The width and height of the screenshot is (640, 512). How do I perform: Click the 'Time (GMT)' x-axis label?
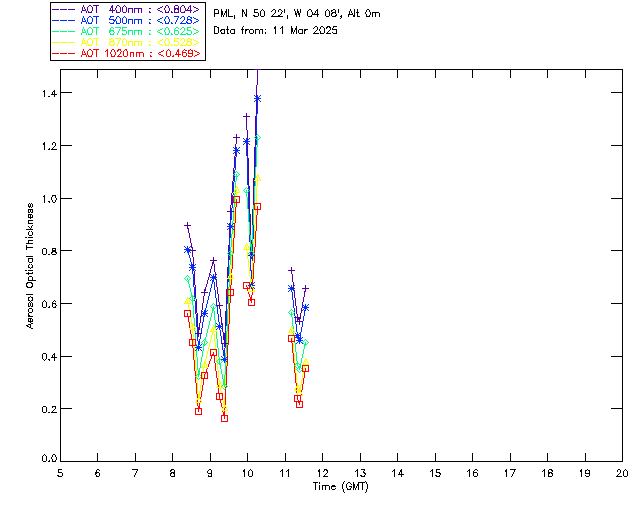tap(341, 487)
